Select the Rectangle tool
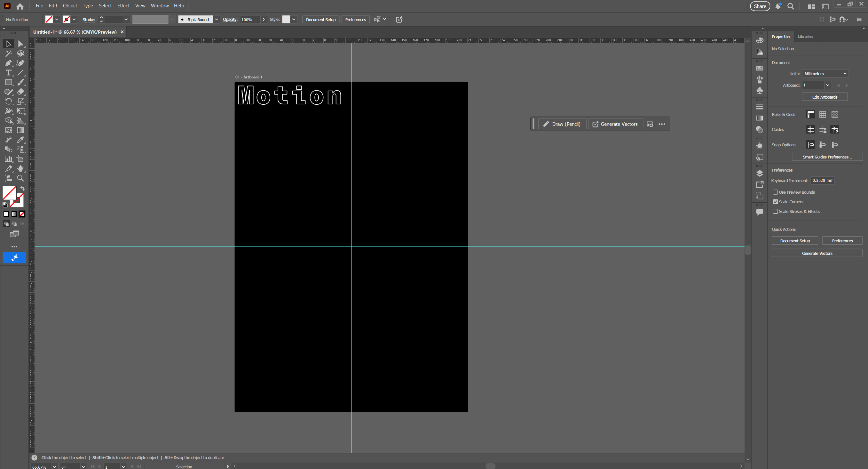Viewport: 868px width, 469px height. [x=8, y=82]
